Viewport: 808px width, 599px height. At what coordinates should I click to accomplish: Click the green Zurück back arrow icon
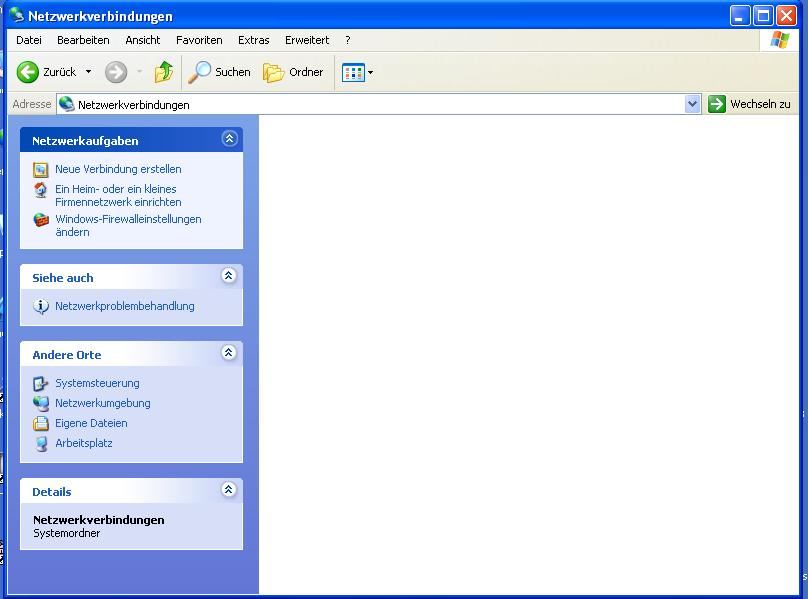28,72
